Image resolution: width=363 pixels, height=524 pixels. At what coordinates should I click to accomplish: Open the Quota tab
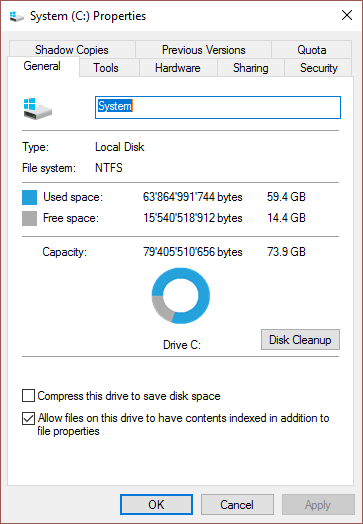(x=312, y=50)
